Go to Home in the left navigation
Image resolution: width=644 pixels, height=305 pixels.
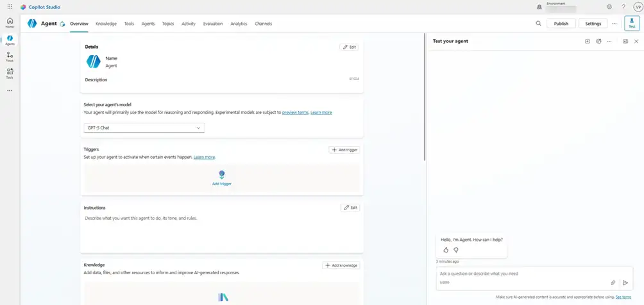(10, 23)
